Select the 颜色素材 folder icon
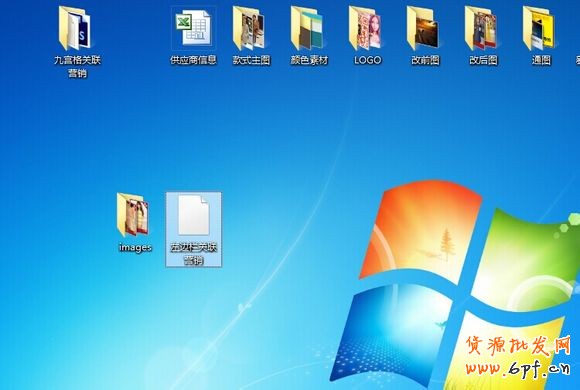 click(x=307, y=28)
